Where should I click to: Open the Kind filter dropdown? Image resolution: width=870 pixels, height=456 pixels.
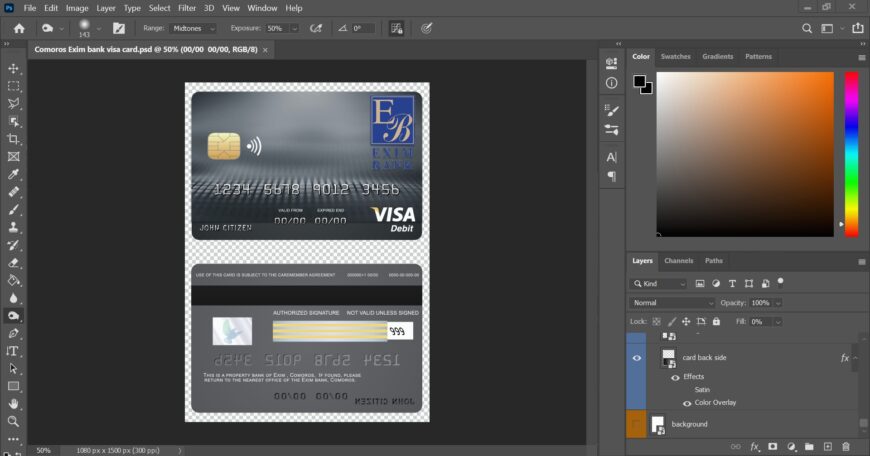(660, 283)
